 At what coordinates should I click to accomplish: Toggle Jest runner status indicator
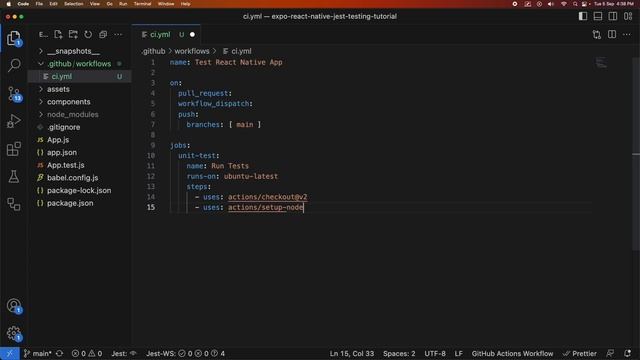click(124, 353)
